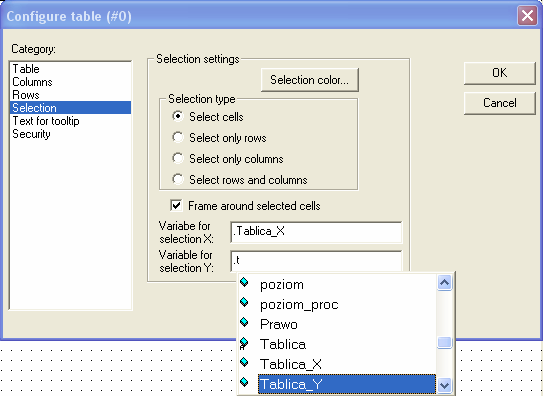Screen dimensions: 543x396
Task: Choose Select only columns option
Action: pos(178,158)
